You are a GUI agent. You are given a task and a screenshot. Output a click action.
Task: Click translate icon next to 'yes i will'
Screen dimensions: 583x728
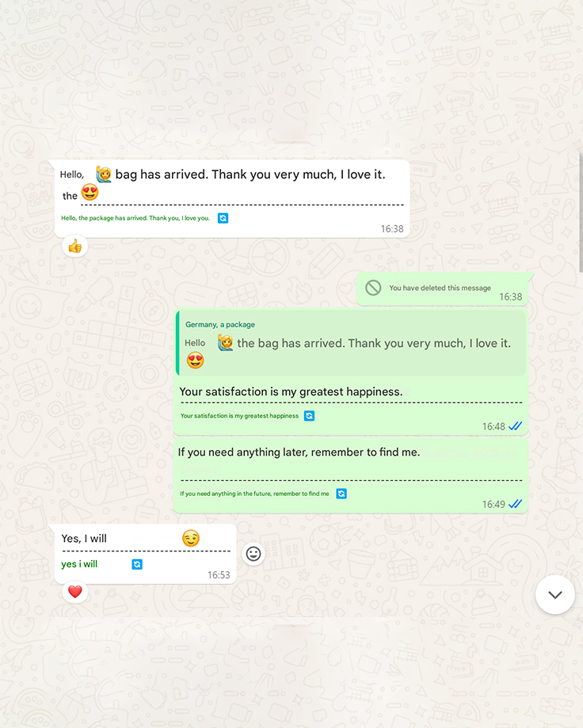(x=137, y=564)
